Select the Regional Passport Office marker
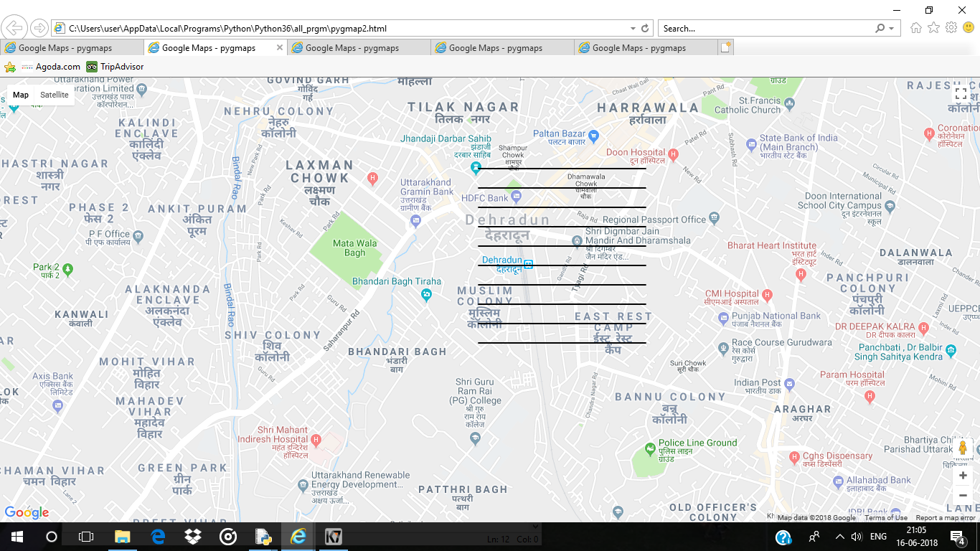The height and width of the screenshot is (551, 980). click(713, 217)
